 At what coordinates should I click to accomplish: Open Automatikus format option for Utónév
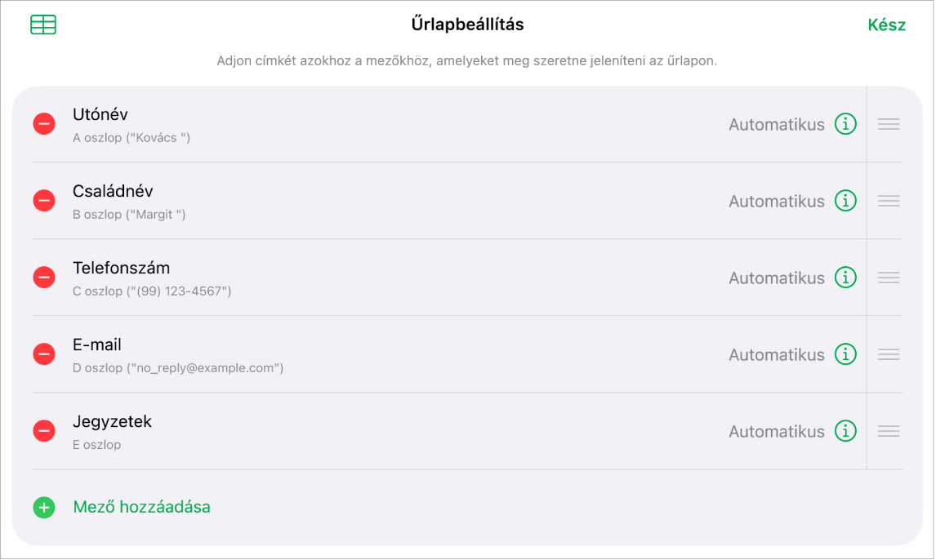776,125
